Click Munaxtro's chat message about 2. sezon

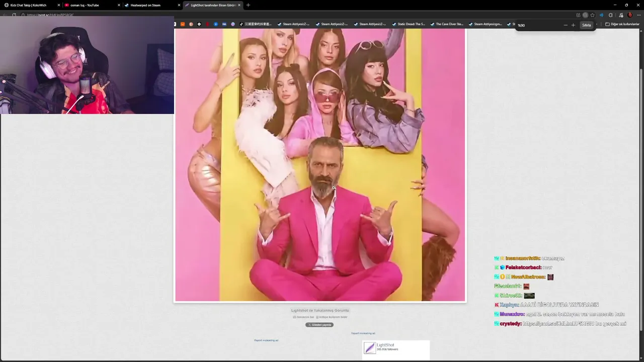pyautogui.click(x=559, y=314)
